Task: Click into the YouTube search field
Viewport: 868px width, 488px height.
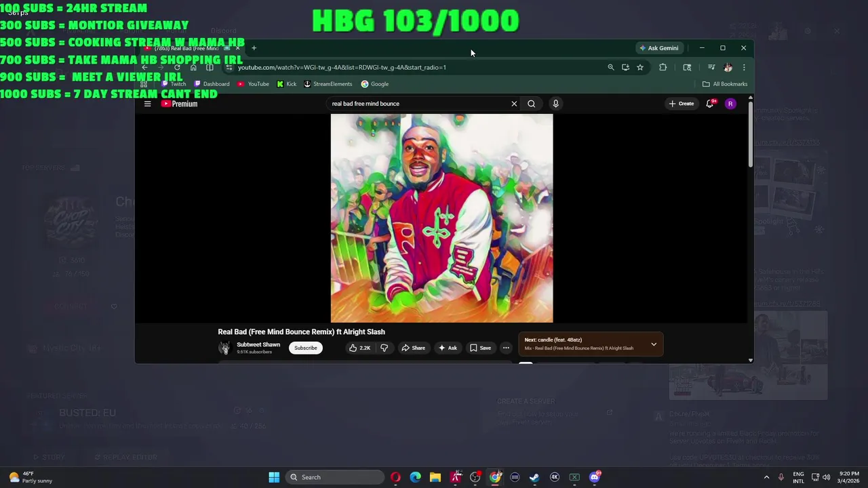Action: 417,104
